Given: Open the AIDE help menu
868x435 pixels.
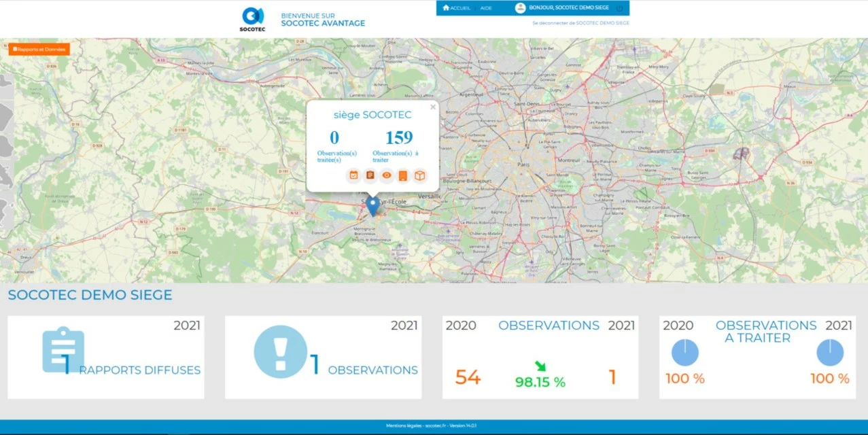Looking at the screenshot, I should pos(486,8).
